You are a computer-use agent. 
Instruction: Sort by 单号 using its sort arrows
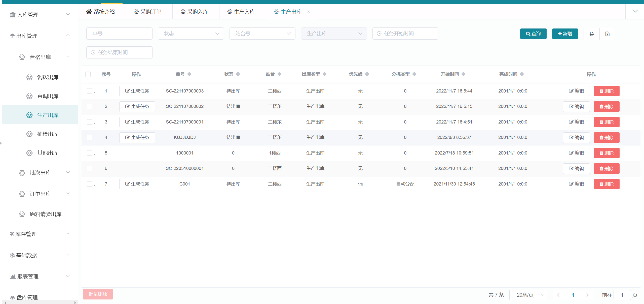click(x=190, y=74)
